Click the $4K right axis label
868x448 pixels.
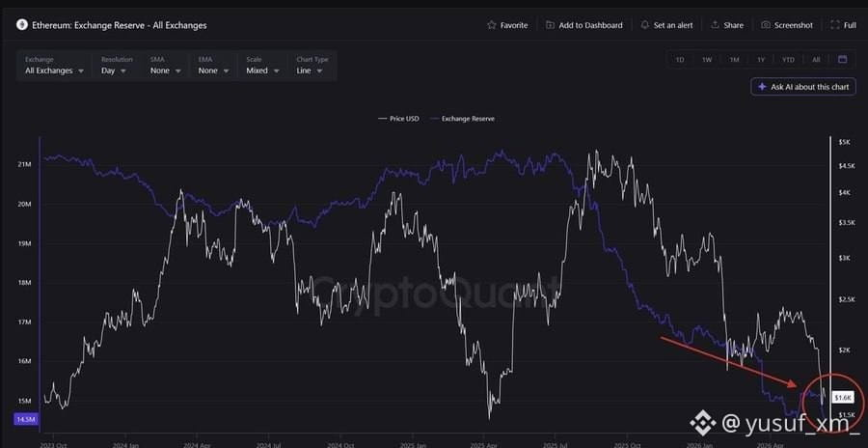tap(844, 192)
